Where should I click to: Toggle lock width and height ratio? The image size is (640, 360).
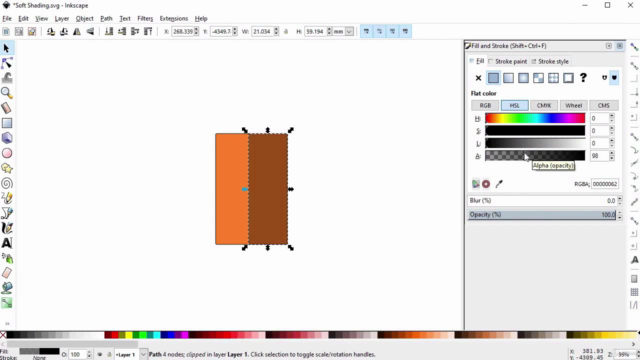coord(286,31)
